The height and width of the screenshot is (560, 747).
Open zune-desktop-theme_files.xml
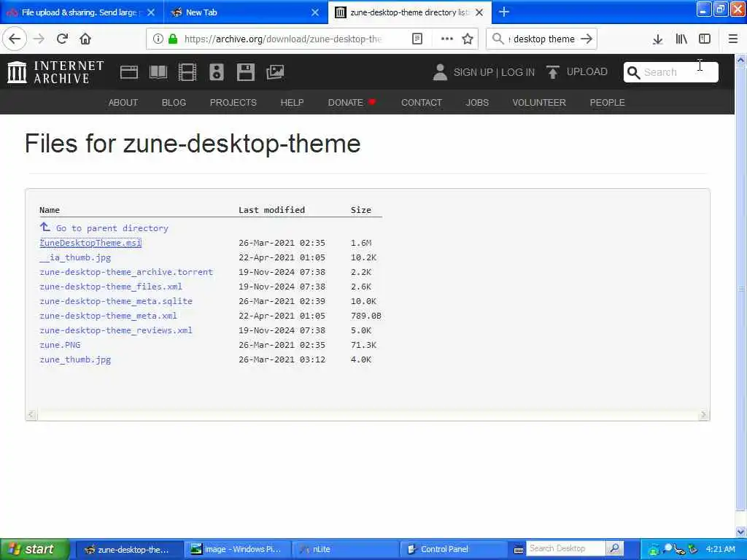pyautogui.click(x=111, y=287)
